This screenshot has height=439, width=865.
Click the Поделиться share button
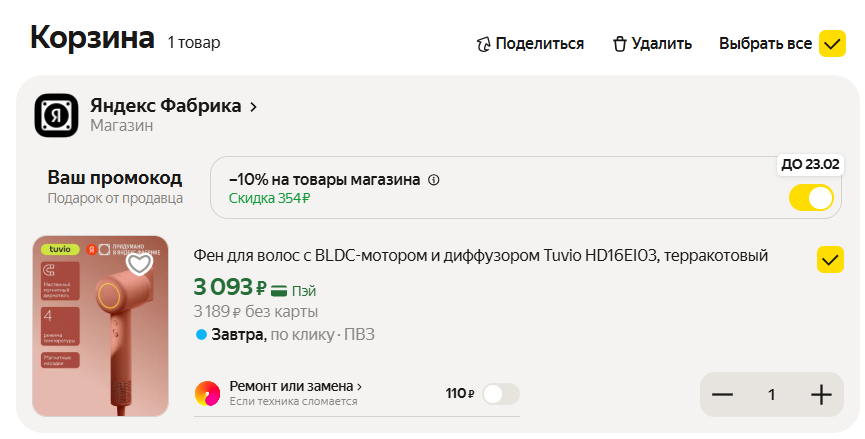pos(530,44)
